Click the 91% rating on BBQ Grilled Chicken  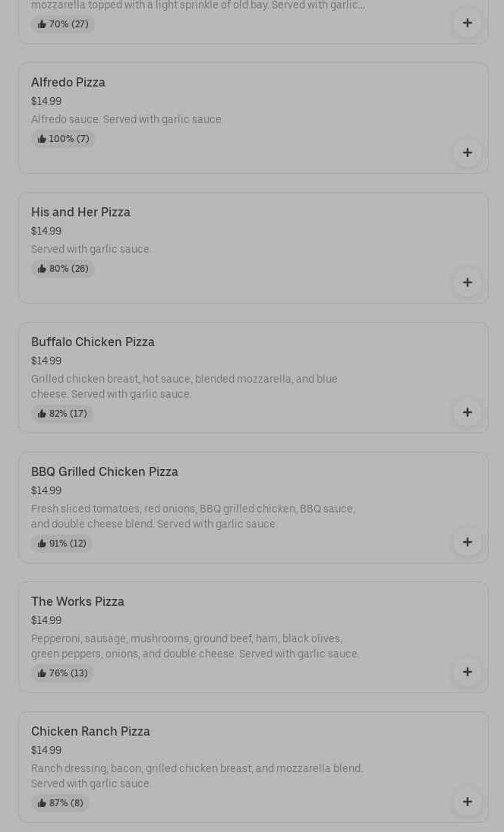coord(62,544)
